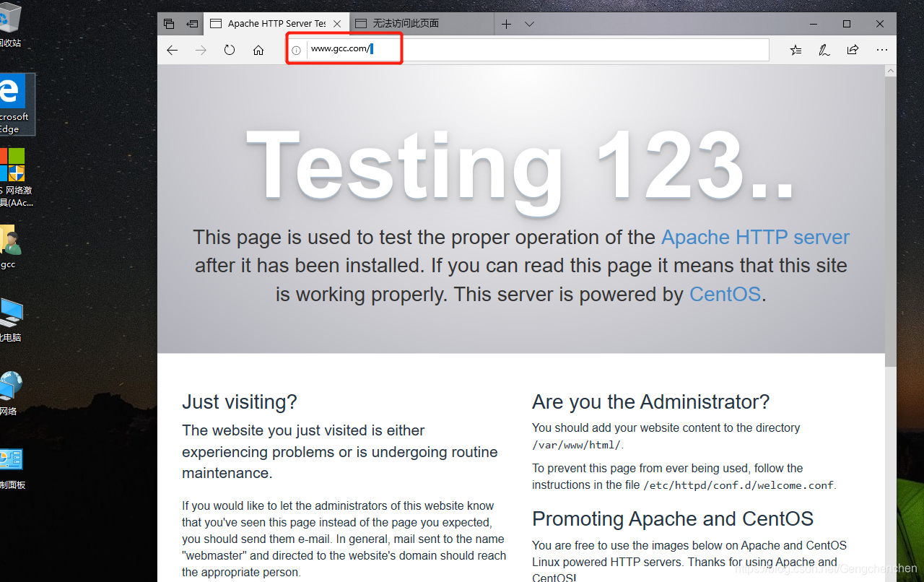Go back to the previous page
The width and height of the screenshot is (924, 582).
[x=172, y=50]
